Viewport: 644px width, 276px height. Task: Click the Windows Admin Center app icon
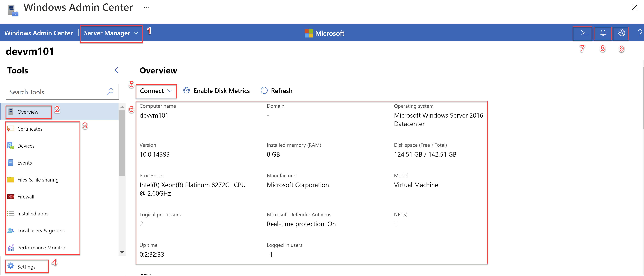pos(13,11)
